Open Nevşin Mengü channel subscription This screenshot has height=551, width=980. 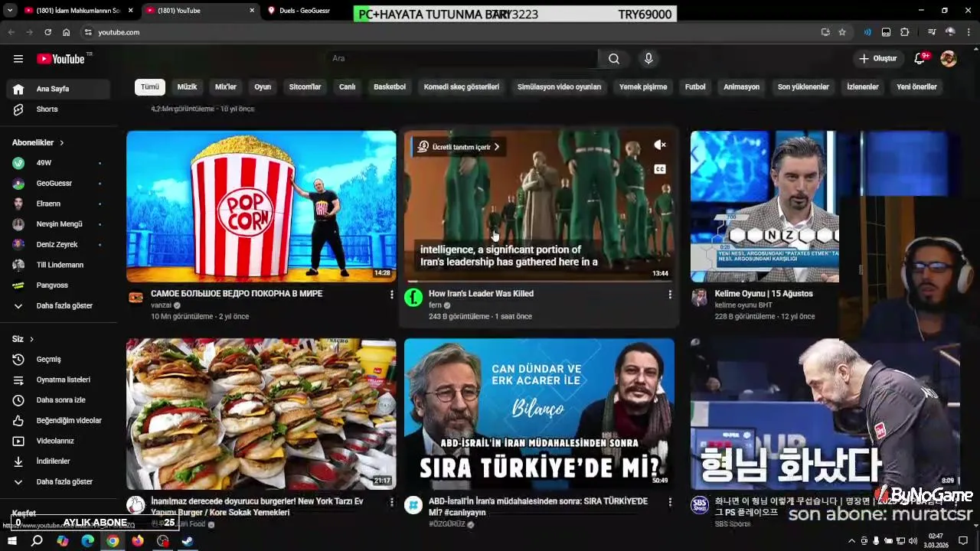coord(60,224)
